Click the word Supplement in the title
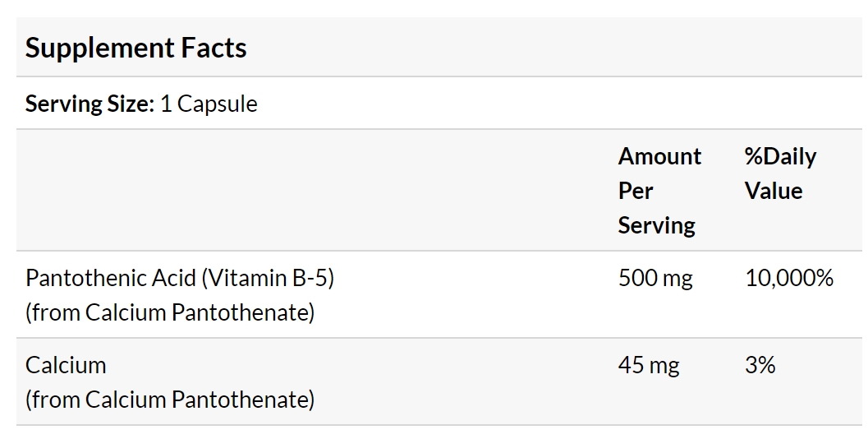Viewport: 868px width, 439px height. pos(99,49)
